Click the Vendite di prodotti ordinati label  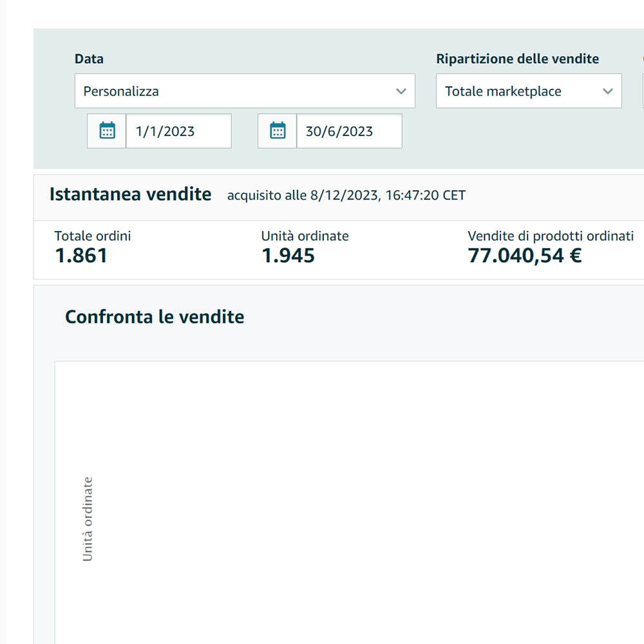(551, 236)
